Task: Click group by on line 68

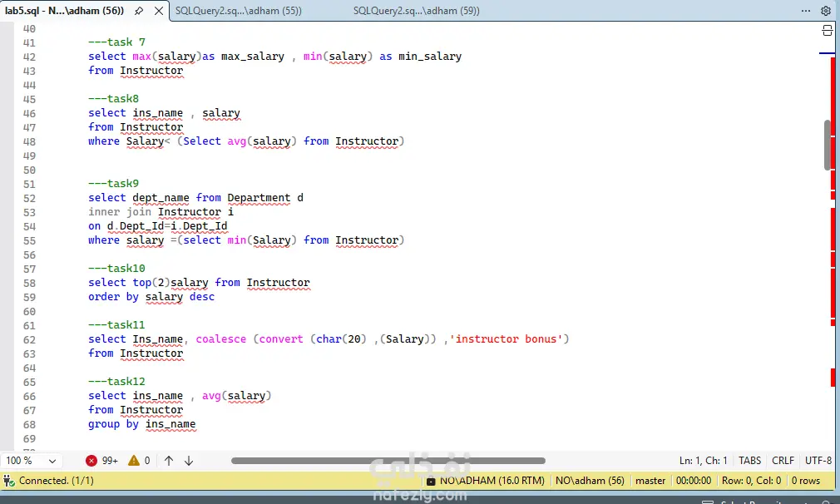Action: pos(114,424)
